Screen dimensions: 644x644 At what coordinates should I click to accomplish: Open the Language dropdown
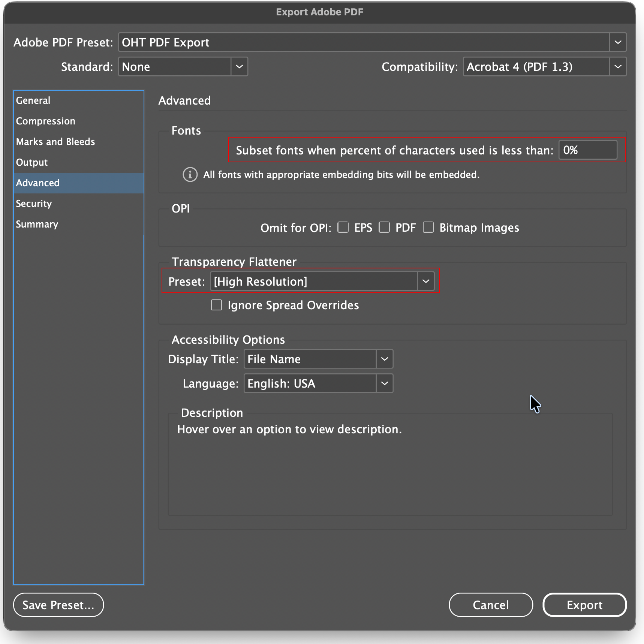385,383
